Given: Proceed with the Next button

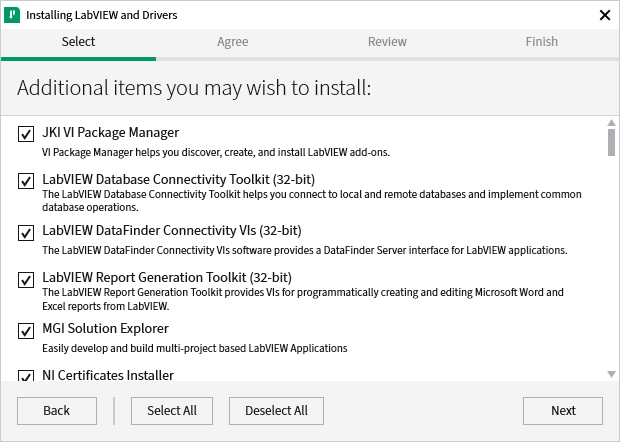Looking at the screenshot, I should tap(563, 410).
